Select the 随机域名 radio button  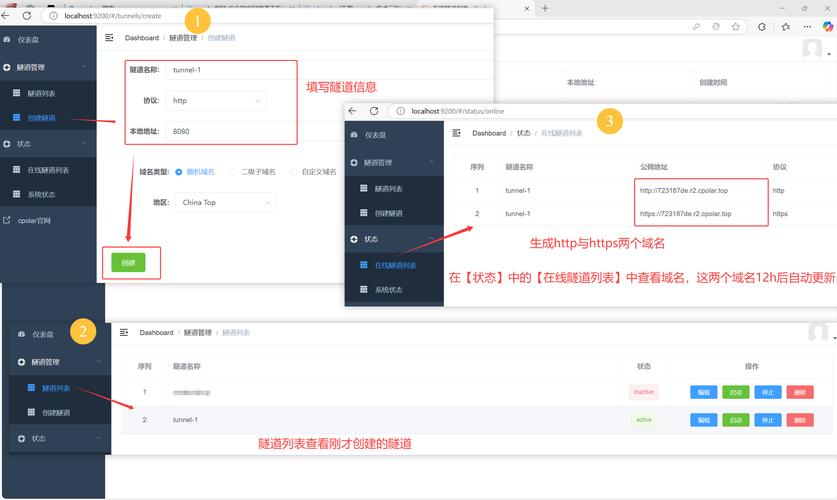pos(179,172)
